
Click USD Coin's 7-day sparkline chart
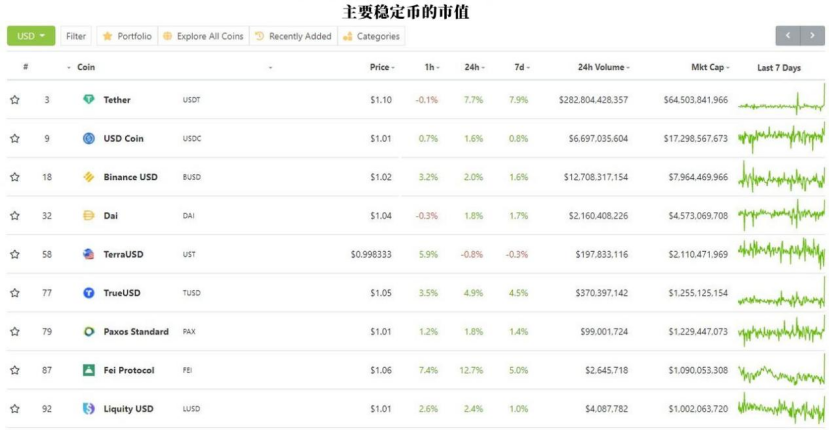pos(781,138)
